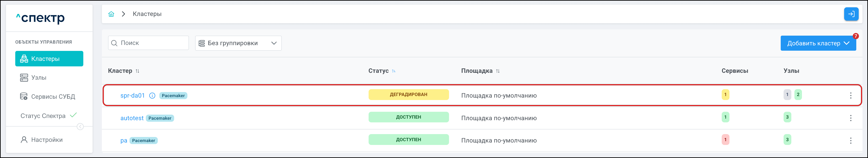Open three-dot menu for spr-da01 row
868x158 pixels.
click(851, 96)
